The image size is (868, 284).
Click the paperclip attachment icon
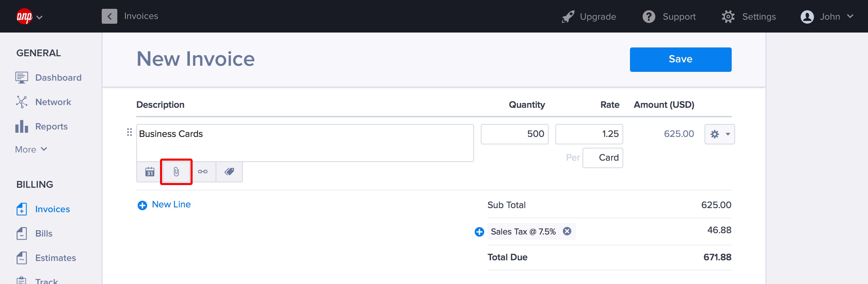[x=176, y=172]
